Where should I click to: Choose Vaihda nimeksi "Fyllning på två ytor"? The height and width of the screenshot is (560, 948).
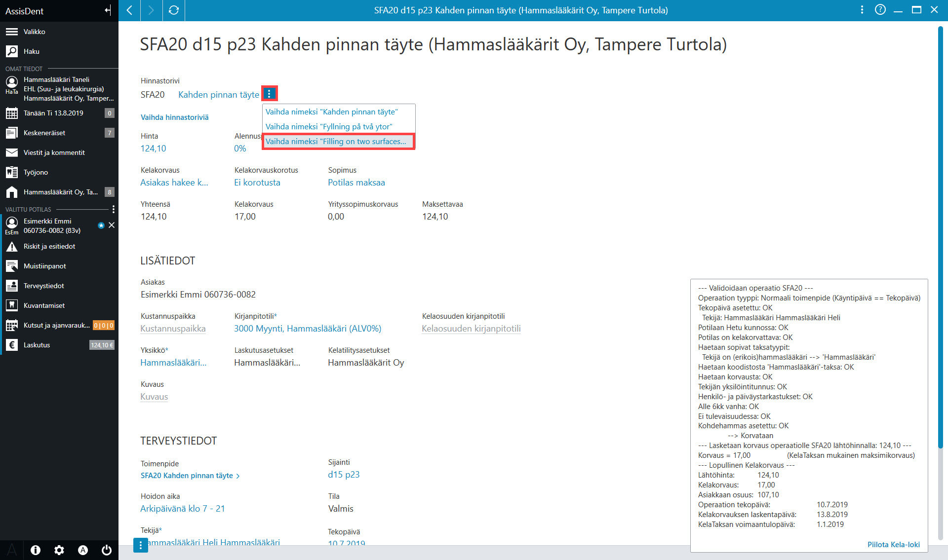[339, 127]
